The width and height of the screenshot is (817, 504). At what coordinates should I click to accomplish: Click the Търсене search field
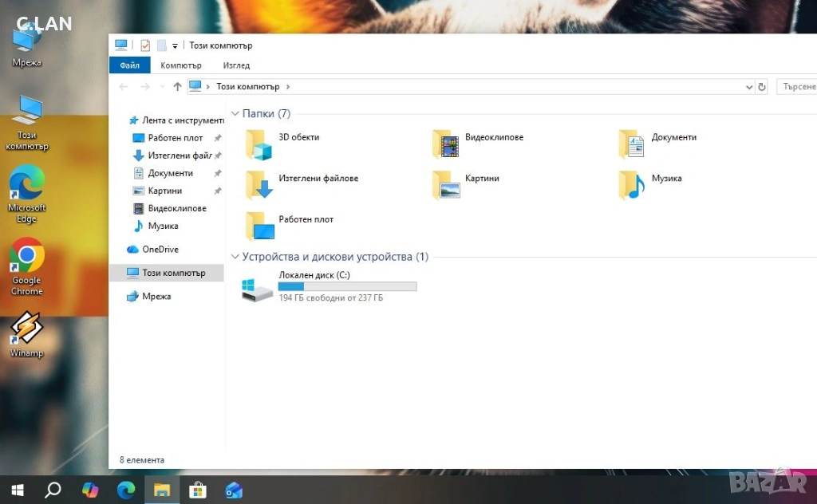pos(796,87)
